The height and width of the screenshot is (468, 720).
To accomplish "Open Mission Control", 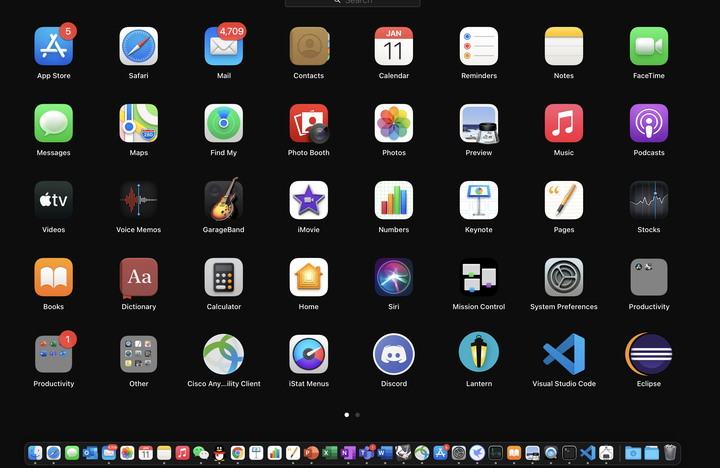I will (478, 277).
